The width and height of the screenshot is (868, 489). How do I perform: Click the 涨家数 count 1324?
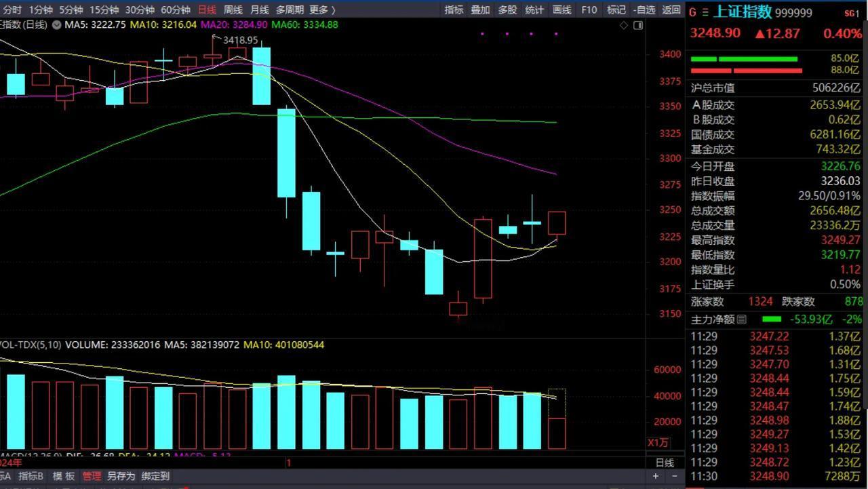coord(760,302)
